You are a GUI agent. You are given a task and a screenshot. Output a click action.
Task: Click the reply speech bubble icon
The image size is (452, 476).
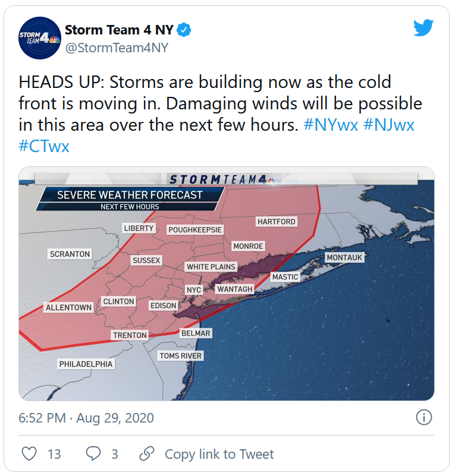[x=93, y=454]
